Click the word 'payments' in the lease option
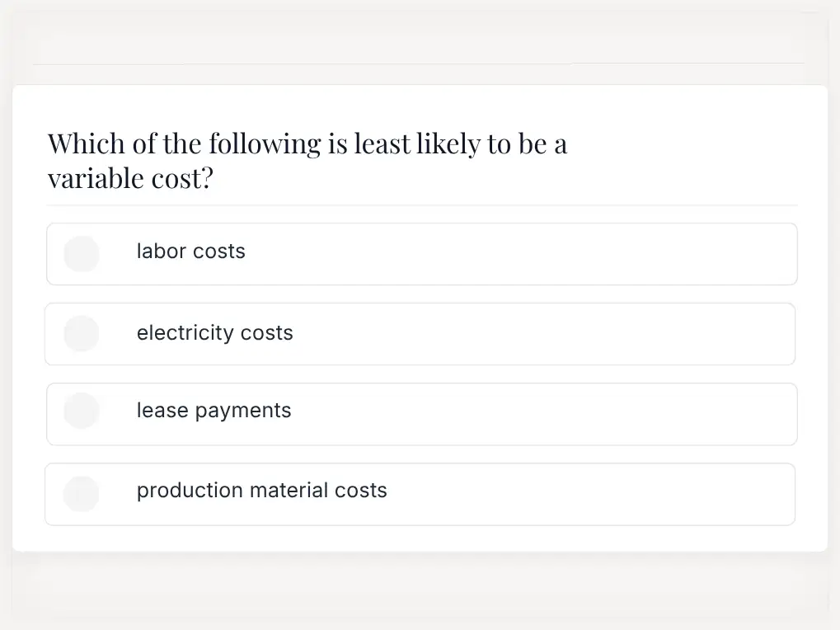This screenshot has height=630, width=840. click(243, 411)
